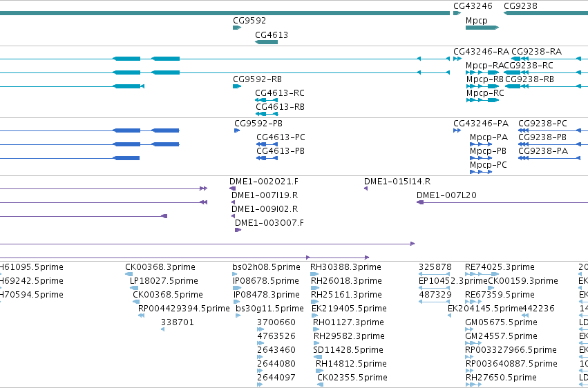The height and width of the screenshot is (388, 588).
Task: Click transcript CG43246-RA
Action: point(457,59)
